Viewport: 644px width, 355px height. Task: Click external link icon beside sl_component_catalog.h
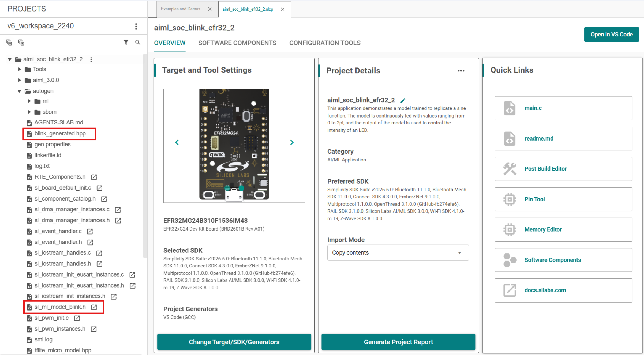tap(104, 199)
